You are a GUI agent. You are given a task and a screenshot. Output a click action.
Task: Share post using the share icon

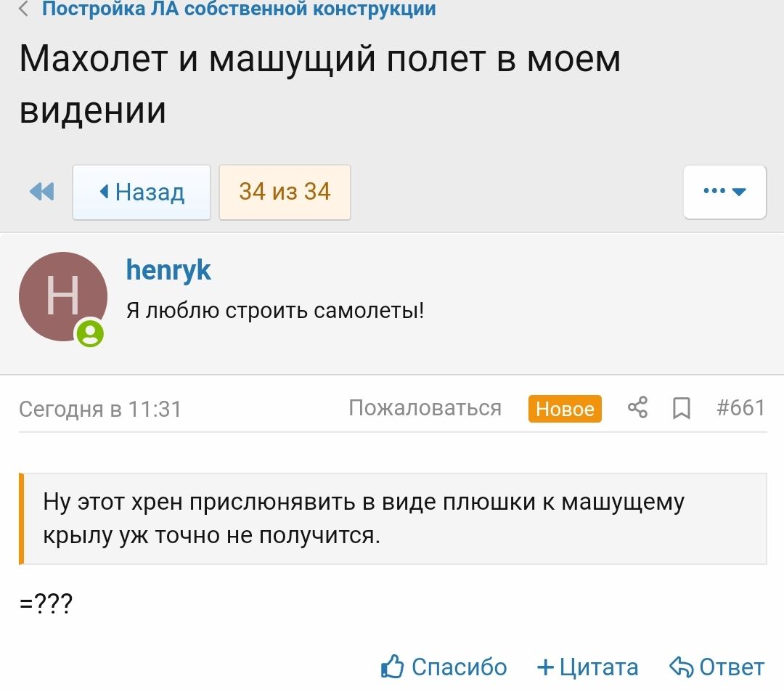[637, 408]
